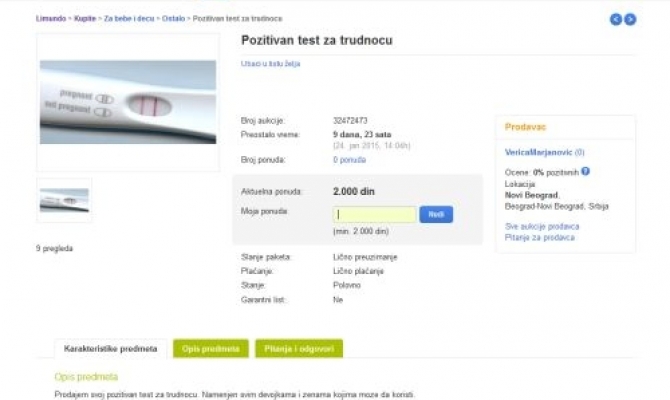Viewport: 670px width, 400px height.
Task: Navigate to Za bebe i decu category
Action: (x=126, y=18)
